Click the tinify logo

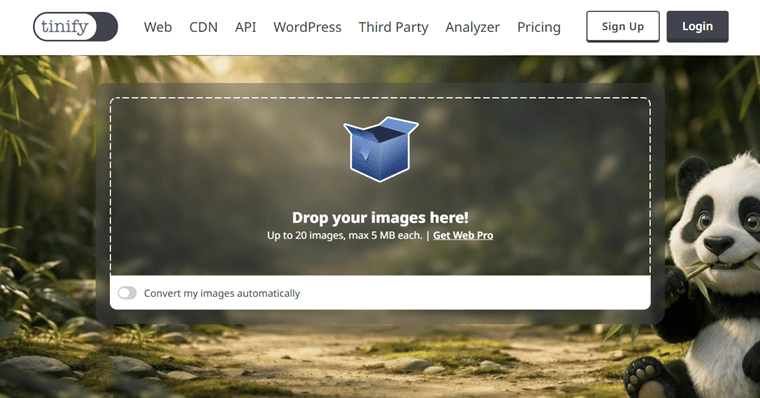(x=75, y=27)
